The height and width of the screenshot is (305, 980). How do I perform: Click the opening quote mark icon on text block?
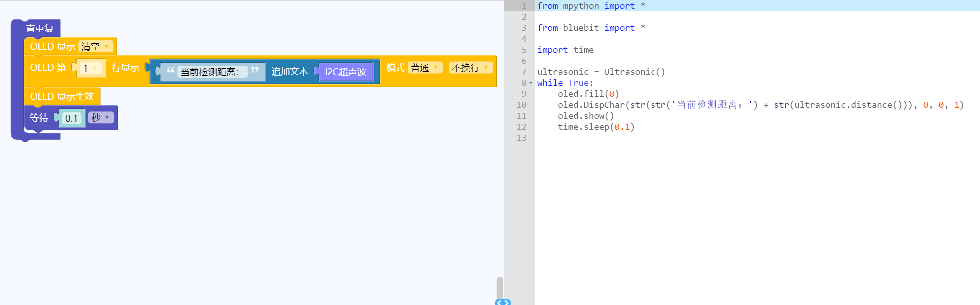(170, 71)
